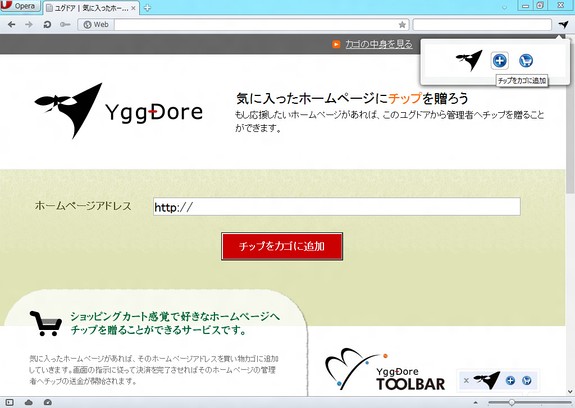
Task: Toggle the panel button in status bar
Action: (9, 402)
